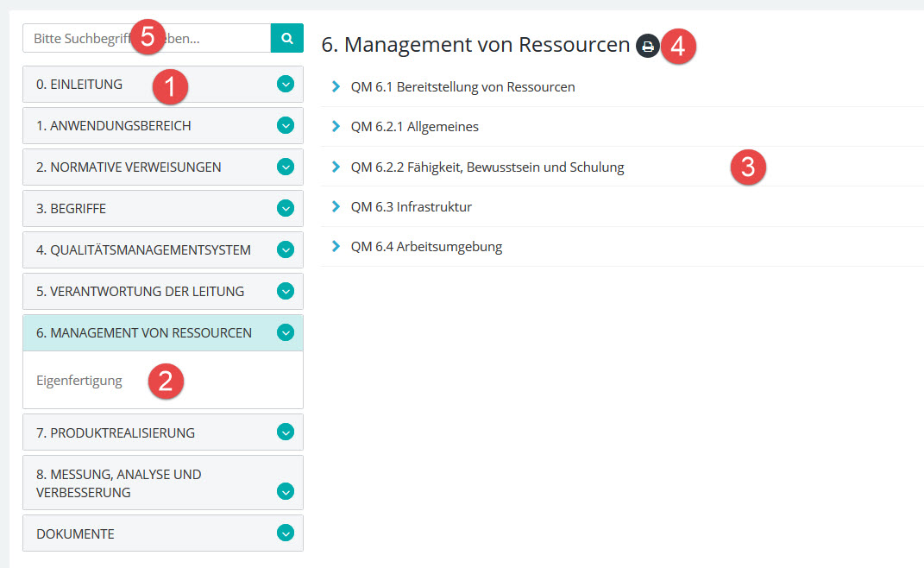Click the circle arrow on 2. Normative Verweisungen

286,167
